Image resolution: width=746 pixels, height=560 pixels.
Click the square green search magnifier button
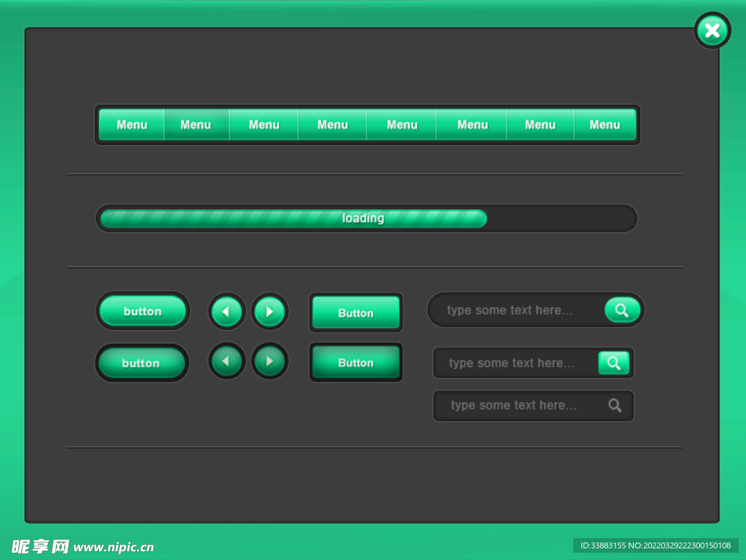tap(613, 363)
